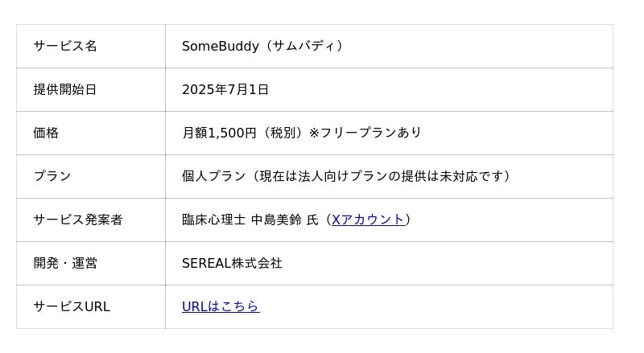
Task: Select the name 臨床心理士 中島美鈴 氏
Action: (x=250, y=220)
